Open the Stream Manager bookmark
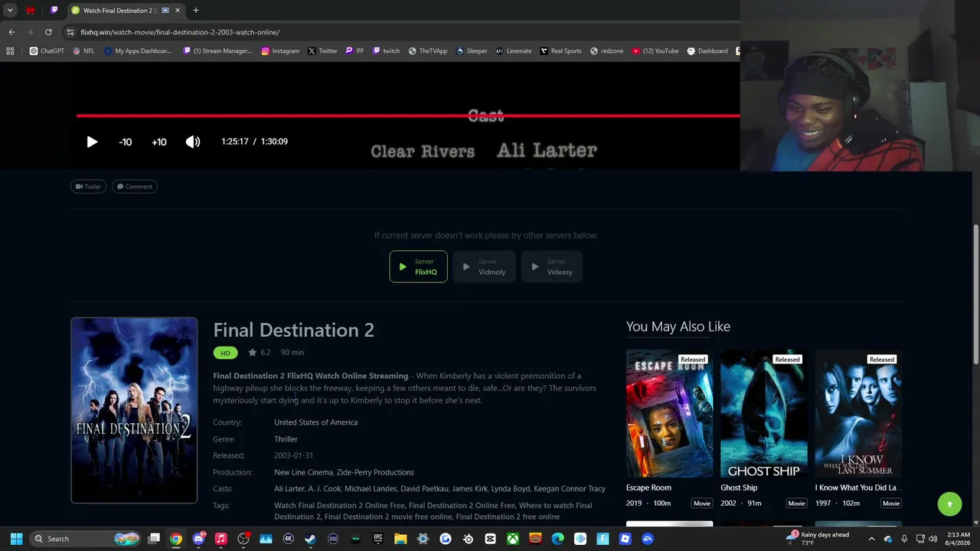Image resolution: width=980 pixels, height=551 pixels. (218, 51)
